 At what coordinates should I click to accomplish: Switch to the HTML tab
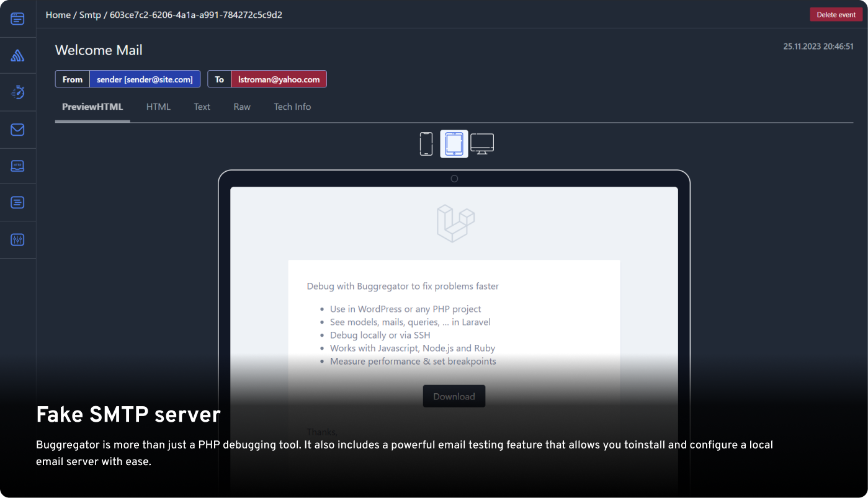pyautogui.click(x=158, y=107)
